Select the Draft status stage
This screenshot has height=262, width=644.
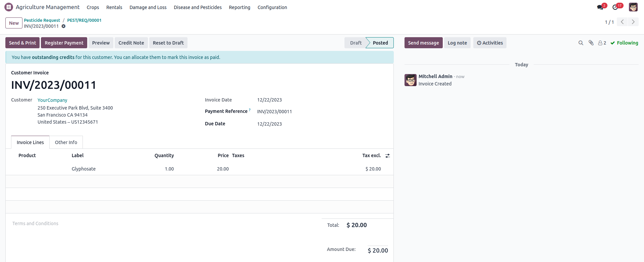(356, 43)
